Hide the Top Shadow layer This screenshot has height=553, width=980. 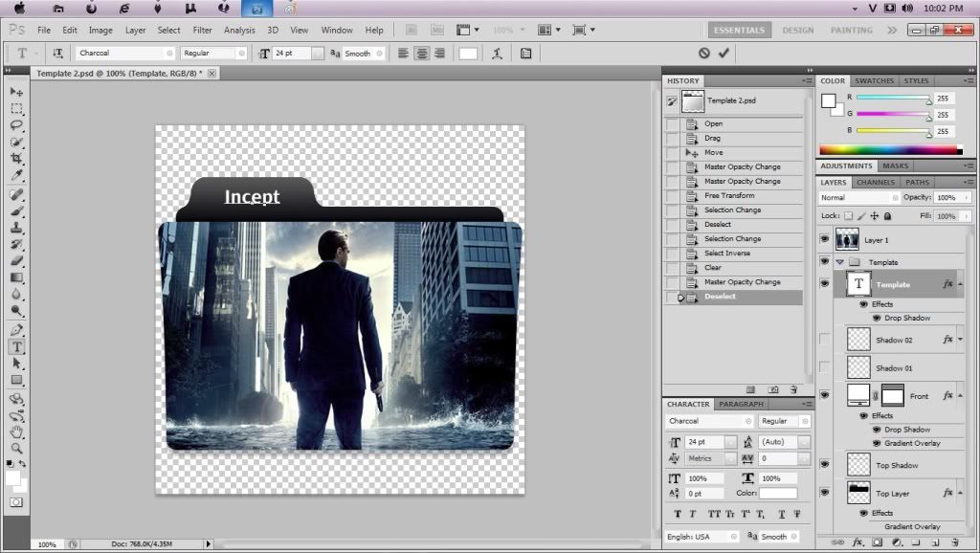click(x=824, y=464)
